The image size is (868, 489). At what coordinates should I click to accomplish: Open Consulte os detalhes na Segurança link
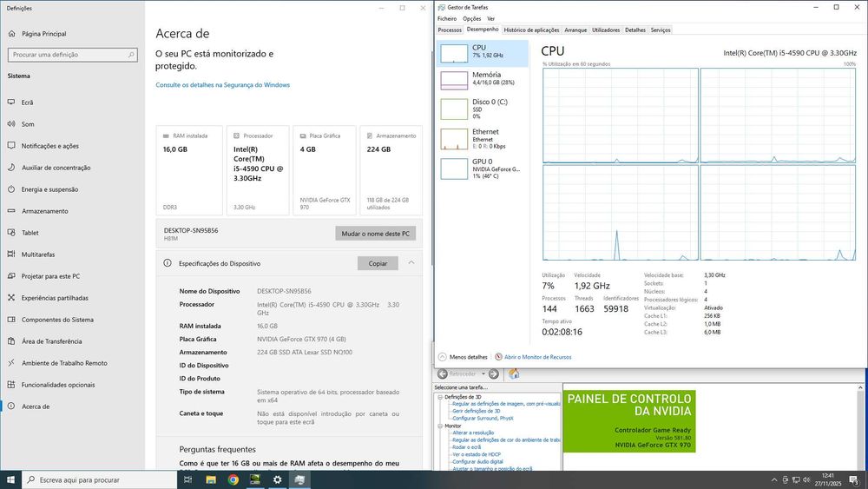222,85
